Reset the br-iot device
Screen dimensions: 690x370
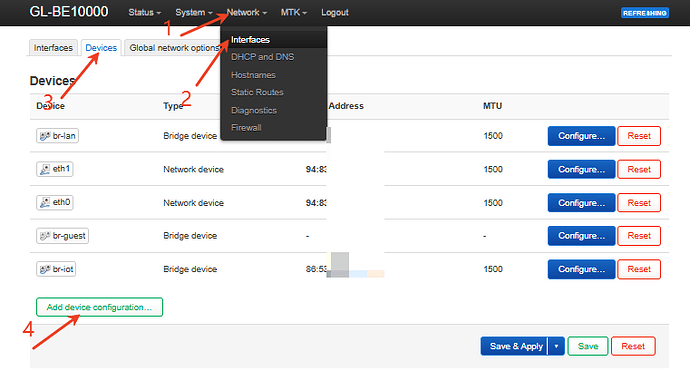(x=639, y=269)
